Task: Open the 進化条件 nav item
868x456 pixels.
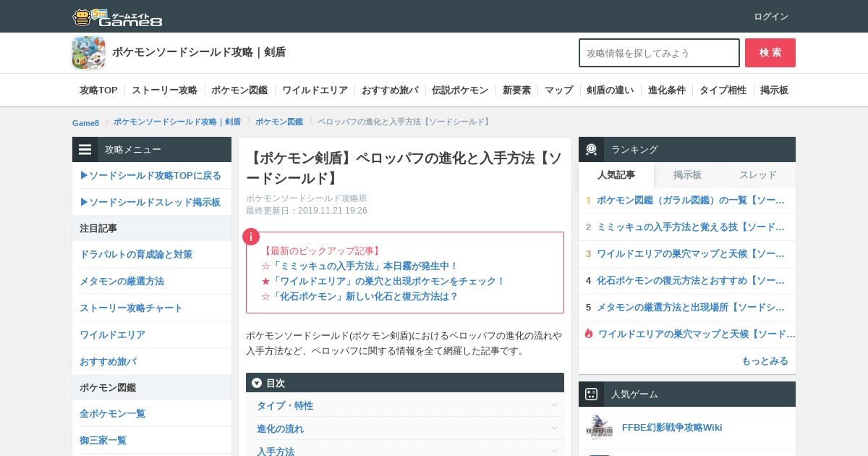Action: click(x=667, y=90)
